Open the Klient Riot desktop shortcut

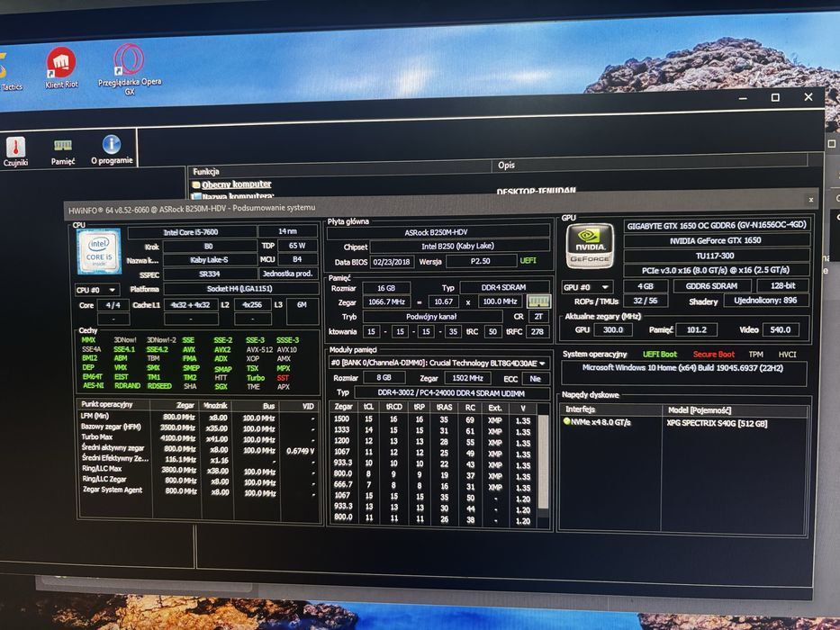[61, 67]
